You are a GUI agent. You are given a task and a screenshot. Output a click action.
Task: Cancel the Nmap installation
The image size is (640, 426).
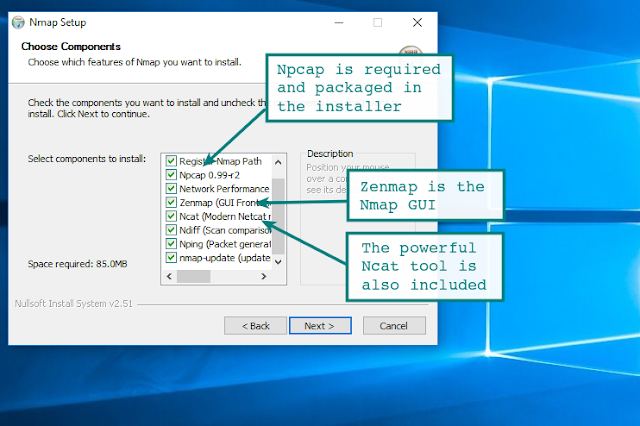[x=394, y=326]
